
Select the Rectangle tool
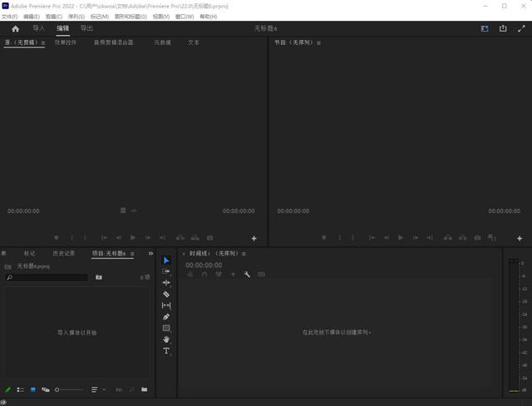[166, 329]
